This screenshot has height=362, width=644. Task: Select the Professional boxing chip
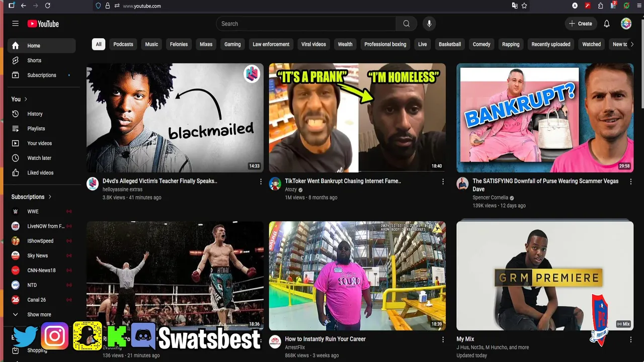click(385, 44)
